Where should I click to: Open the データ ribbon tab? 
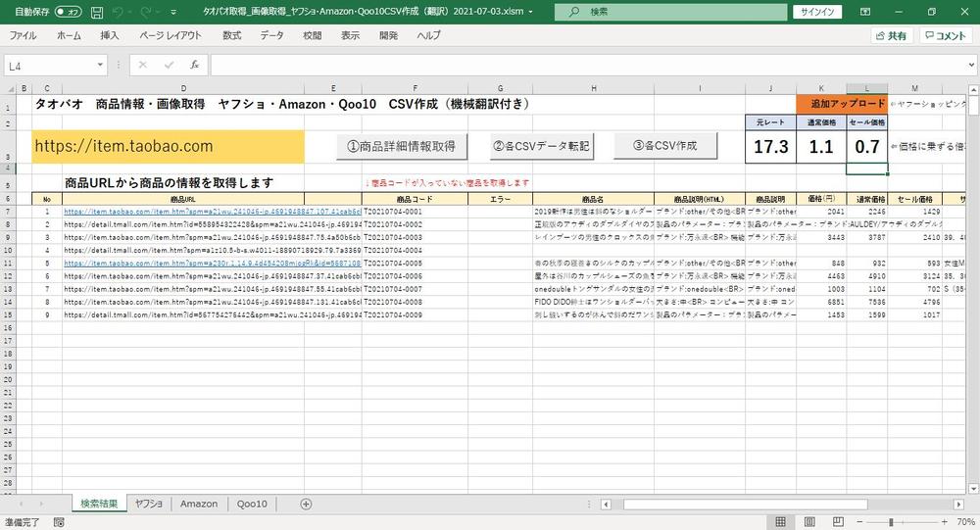point(271,35)
